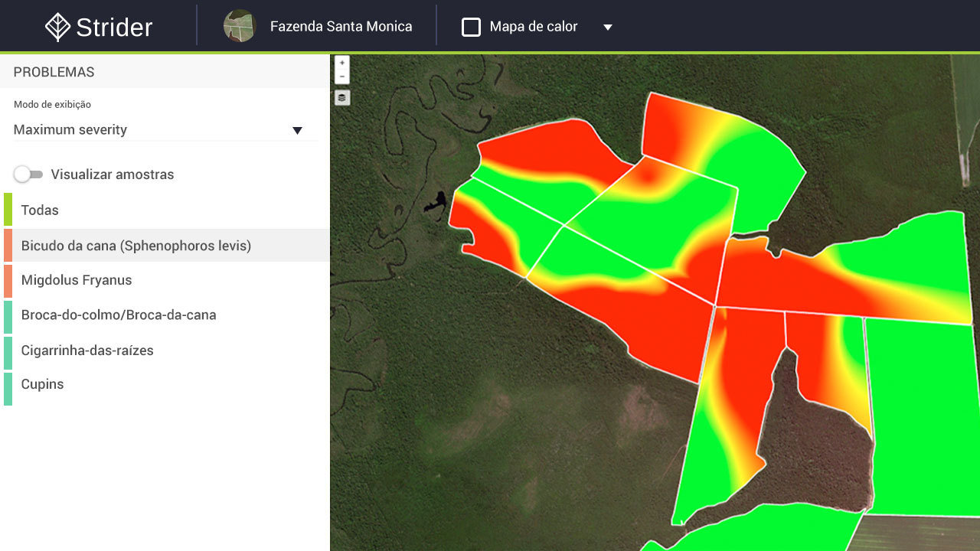Click the Fazenda Santa Monica farm name

click(341, 26)
